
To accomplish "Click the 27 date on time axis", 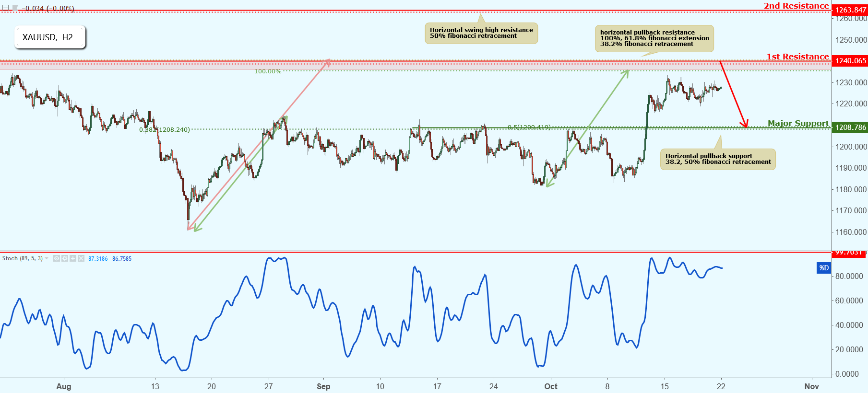I will pos(269,386).
